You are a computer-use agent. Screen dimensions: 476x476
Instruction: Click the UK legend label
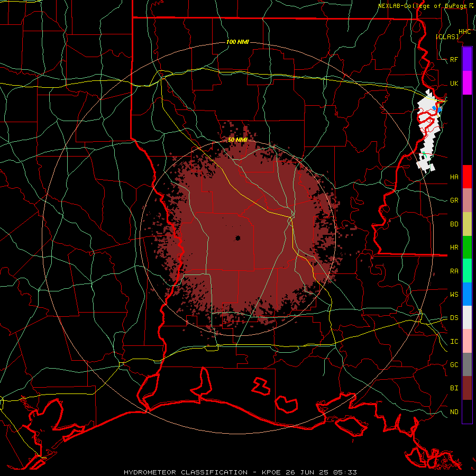pos(454,84)
